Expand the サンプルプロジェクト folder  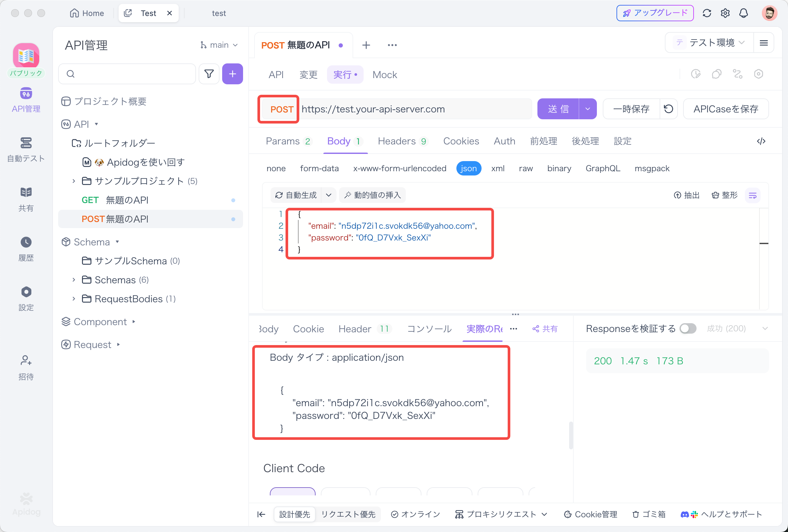[x=74, y=181]
